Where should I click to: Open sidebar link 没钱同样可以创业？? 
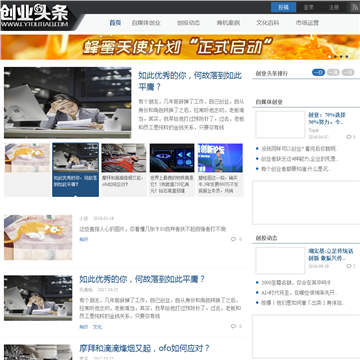click(x=300, y=149)
